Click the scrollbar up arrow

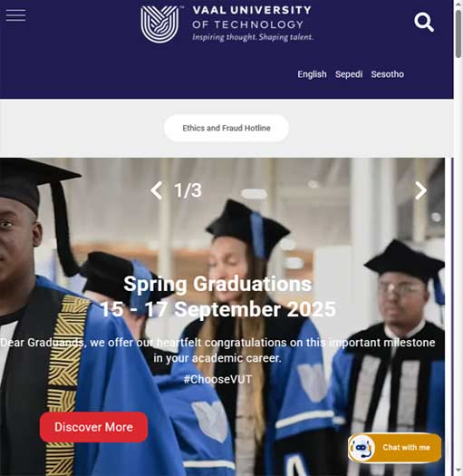coord(458,4)
